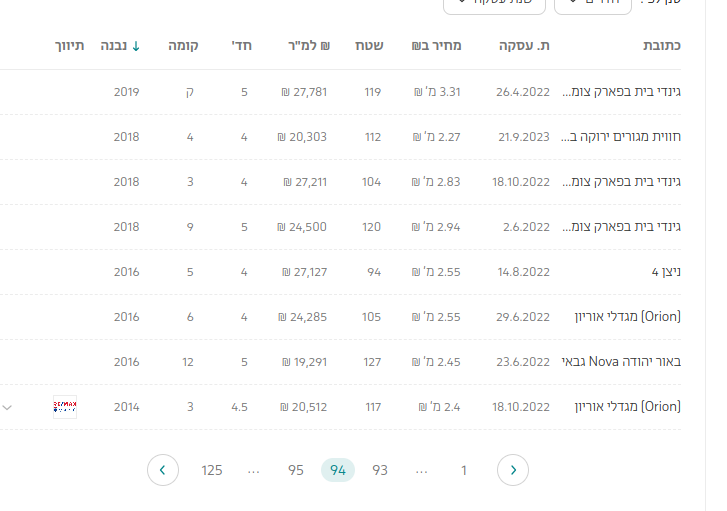Jump to first page 1
The image size is (727, 511).
tap(464, 470)
